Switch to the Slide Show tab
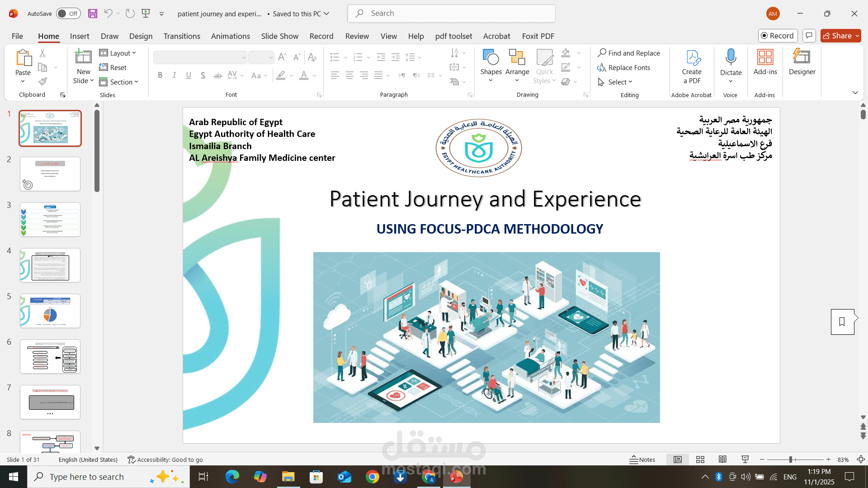 point(280,36)
